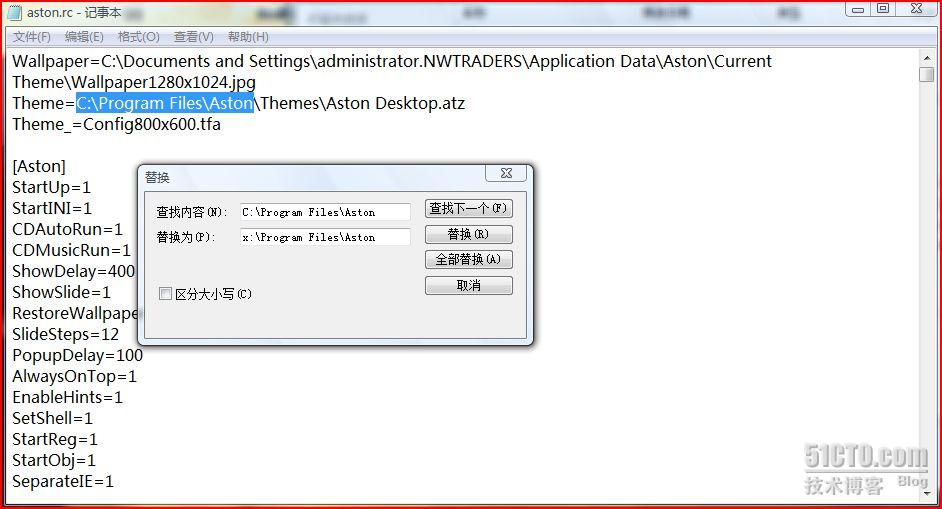The image size is (942, 509).
Task: Focus the 替换为 input field
Action: 325,237
